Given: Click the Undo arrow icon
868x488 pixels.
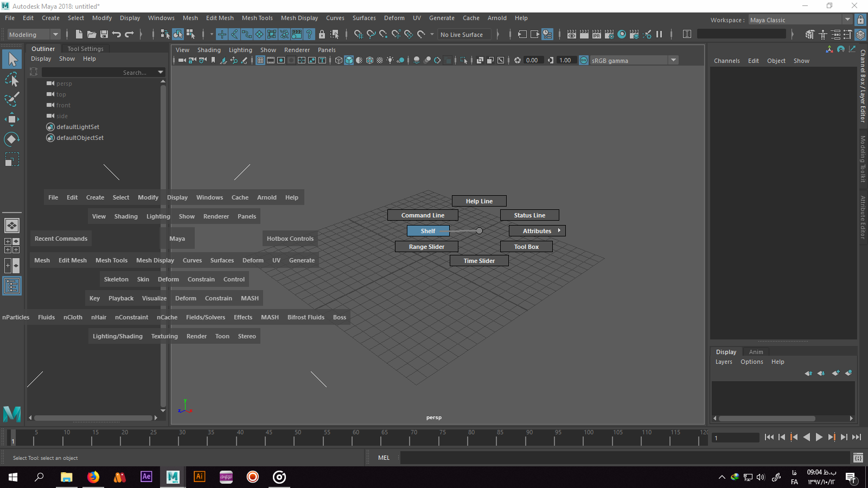Looking at the screenshot, I should click(117, 34).
